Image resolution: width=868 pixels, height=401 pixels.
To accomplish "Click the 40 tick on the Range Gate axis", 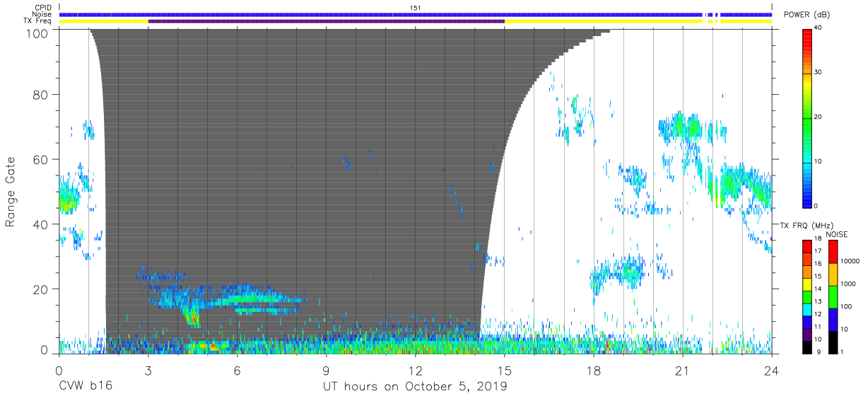I will coord(42,224).
